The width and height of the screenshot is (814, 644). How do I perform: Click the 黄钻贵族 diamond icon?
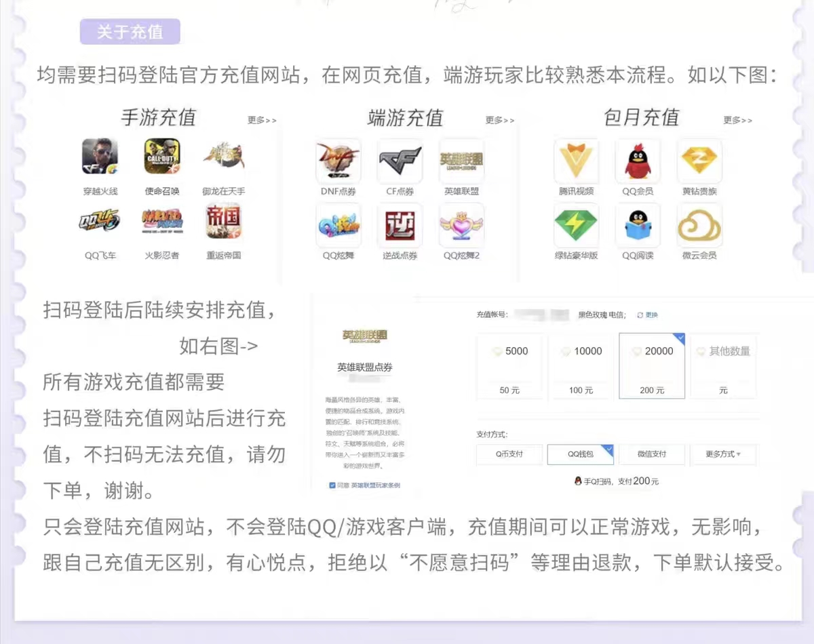click(x=699, y=161)
